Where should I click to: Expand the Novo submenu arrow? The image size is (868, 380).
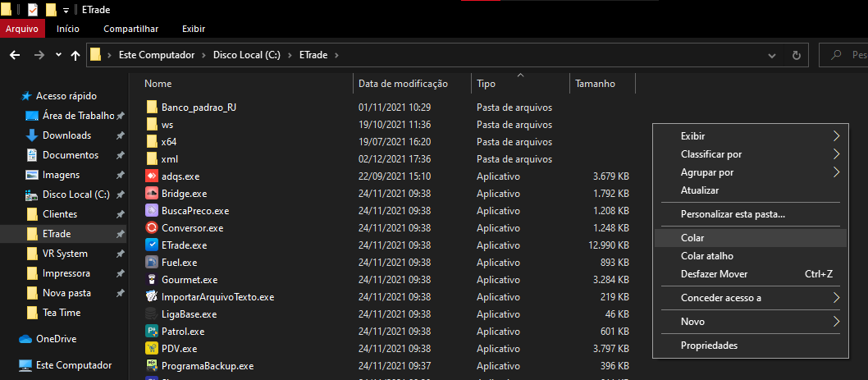pos(836,321)
